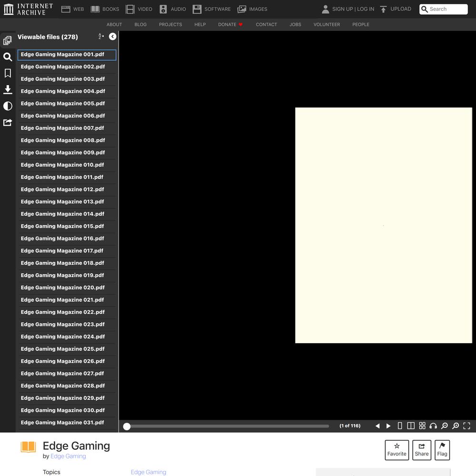The height and width of the screenshot is (476, 476).
Task: Switch to one-page view
Action: coord(400,426)
